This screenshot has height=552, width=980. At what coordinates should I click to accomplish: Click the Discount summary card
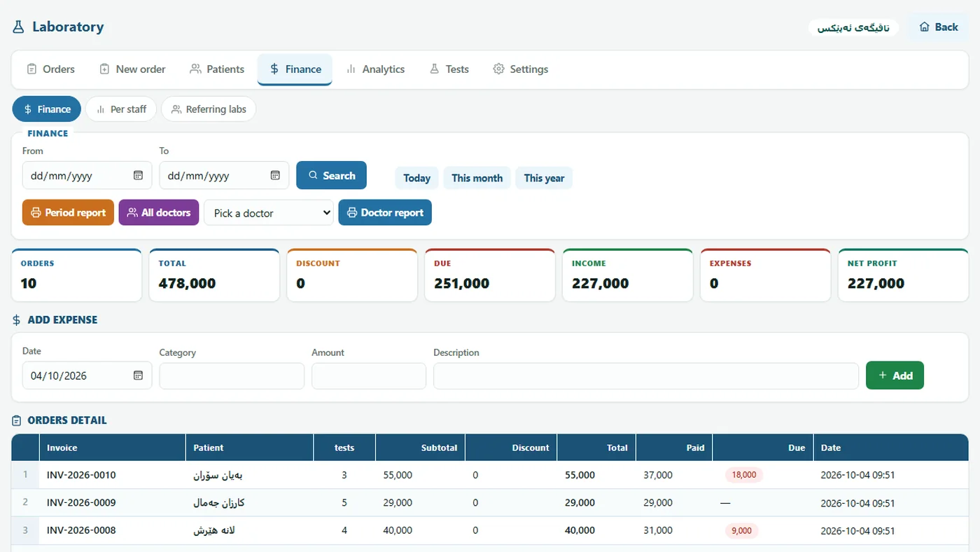[352, 275]
